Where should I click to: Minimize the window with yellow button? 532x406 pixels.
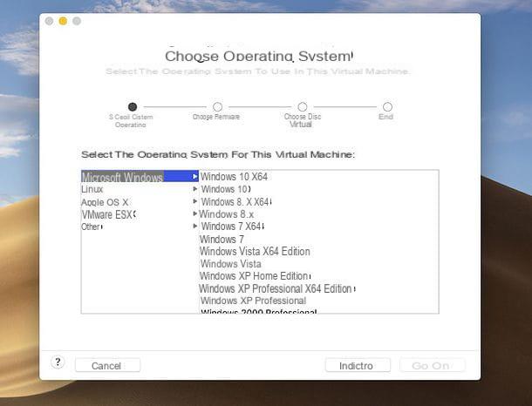tap(63, 21)
